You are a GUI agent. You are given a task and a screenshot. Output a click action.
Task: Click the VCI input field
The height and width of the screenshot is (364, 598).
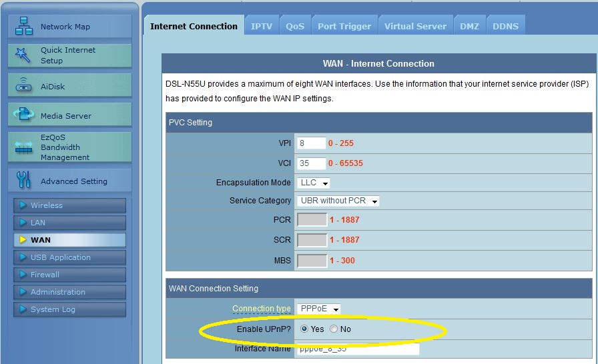(311, 163)
